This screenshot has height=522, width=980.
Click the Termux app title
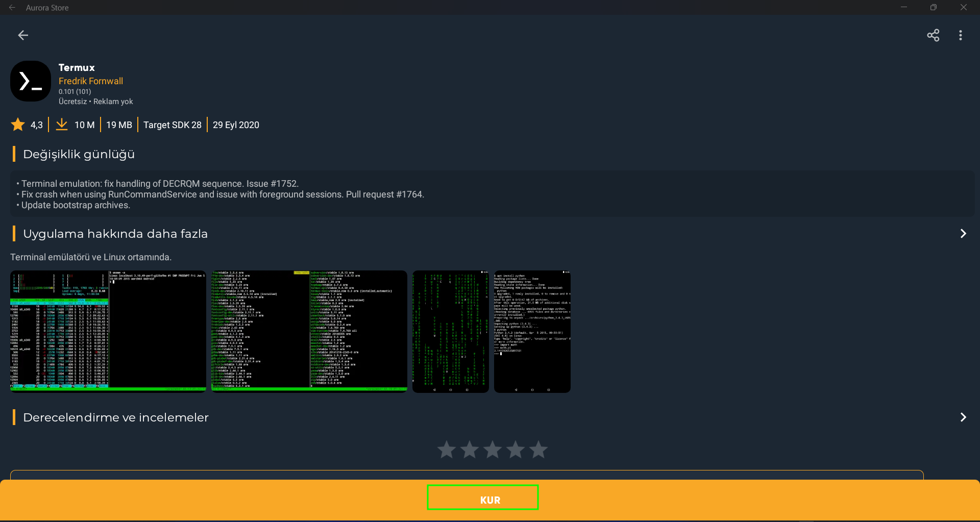(x=77, y=68)
